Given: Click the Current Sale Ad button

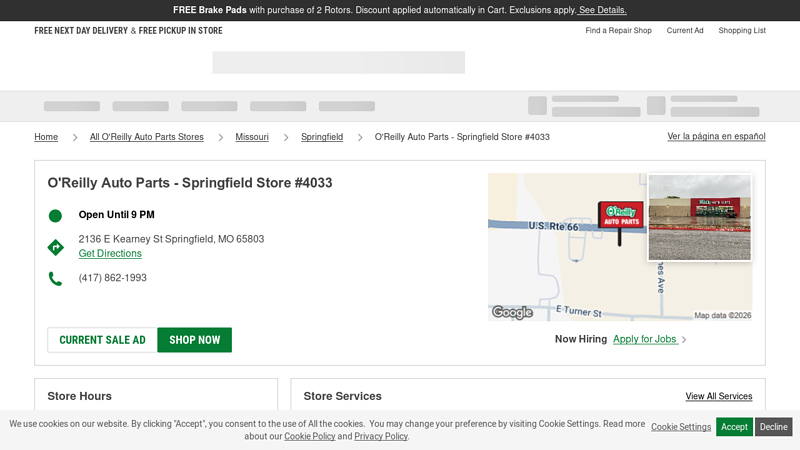Looking at the screenshot, I should coord(102,340).
